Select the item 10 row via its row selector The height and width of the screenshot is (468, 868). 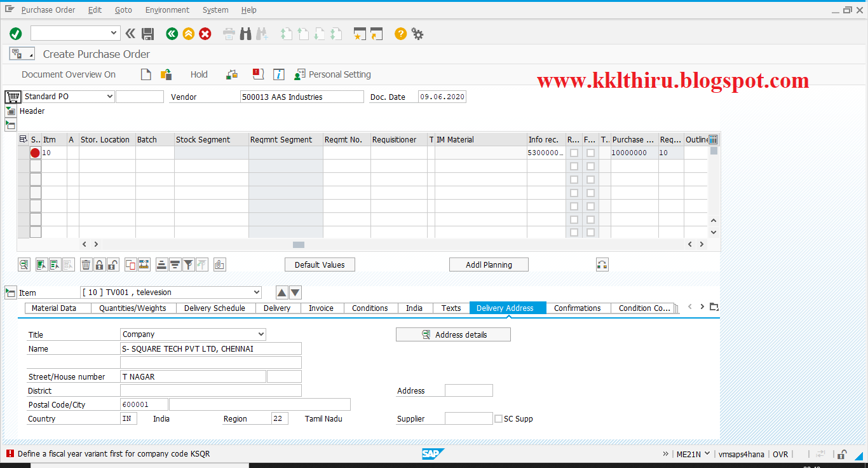pyautogui.click(x=24, y=153)
